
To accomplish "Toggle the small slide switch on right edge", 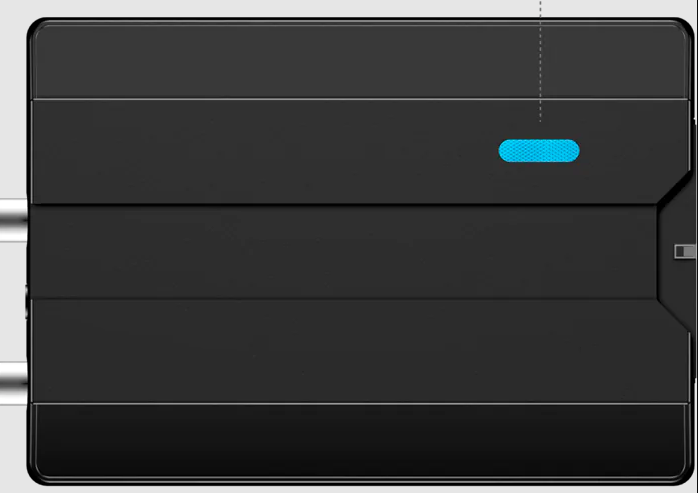I will click(x=686, y=251).
